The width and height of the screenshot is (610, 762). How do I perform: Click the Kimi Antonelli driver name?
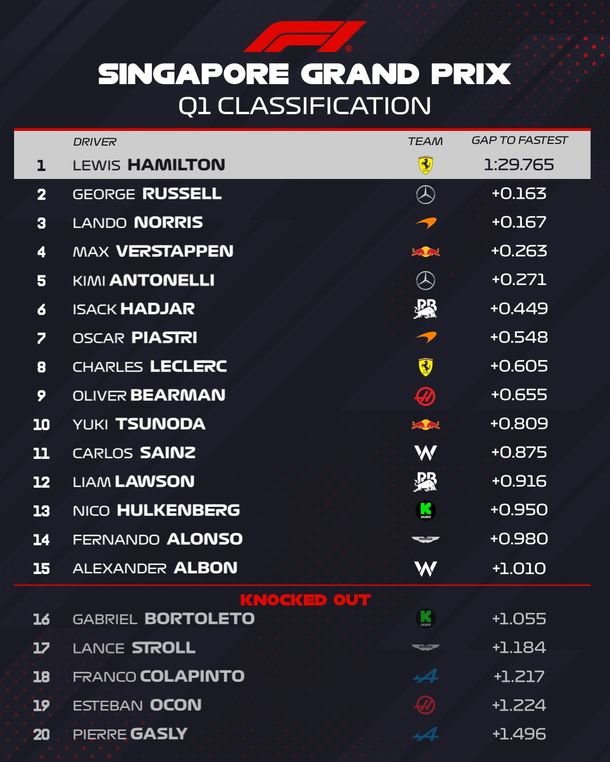point(143,280)
